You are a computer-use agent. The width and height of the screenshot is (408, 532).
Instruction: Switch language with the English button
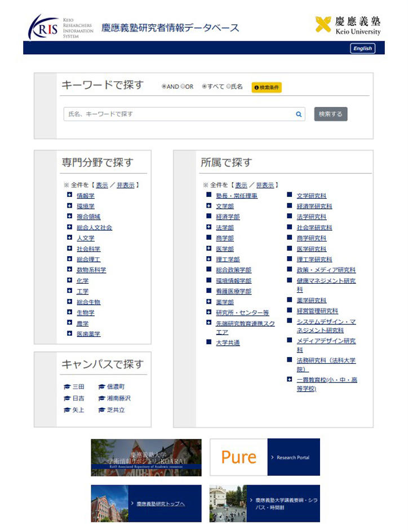tap(362, 49)
